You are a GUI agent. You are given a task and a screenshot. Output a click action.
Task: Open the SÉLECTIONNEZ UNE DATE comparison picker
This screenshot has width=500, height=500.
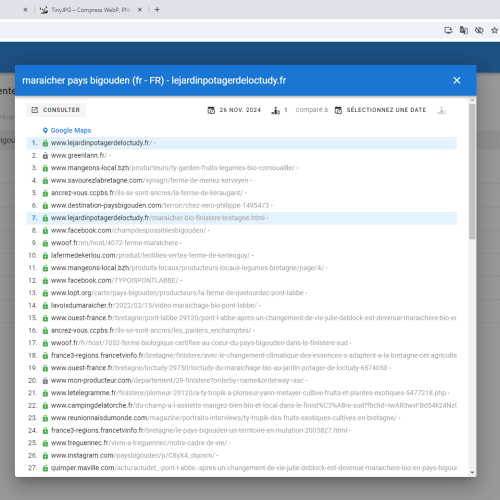pos(380,110)
